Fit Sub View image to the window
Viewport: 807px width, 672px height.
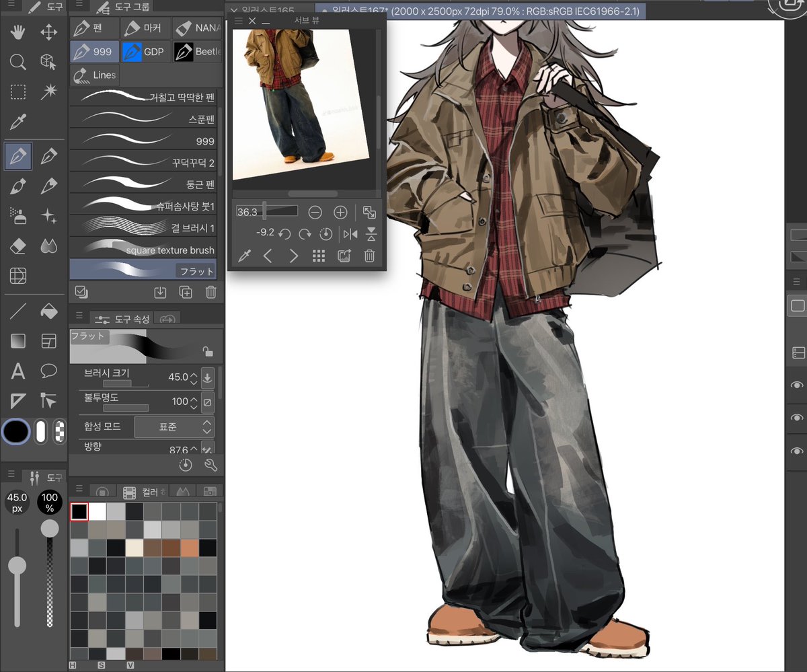[x=369, y=213]
